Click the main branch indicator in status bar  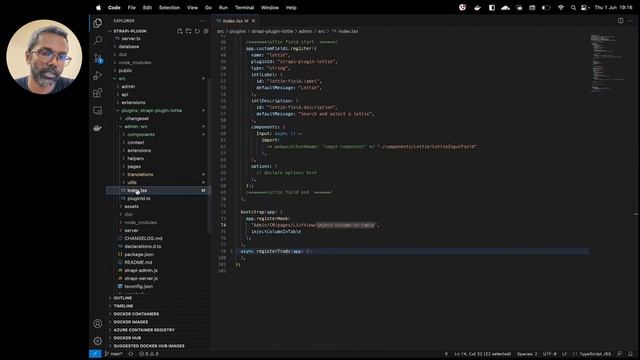tap(113, 354)
